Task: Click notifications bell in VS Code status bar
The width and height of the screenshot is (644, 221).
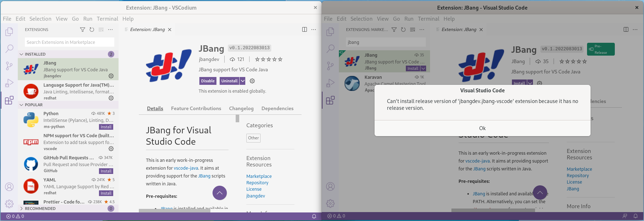Action: coord(635,216)
